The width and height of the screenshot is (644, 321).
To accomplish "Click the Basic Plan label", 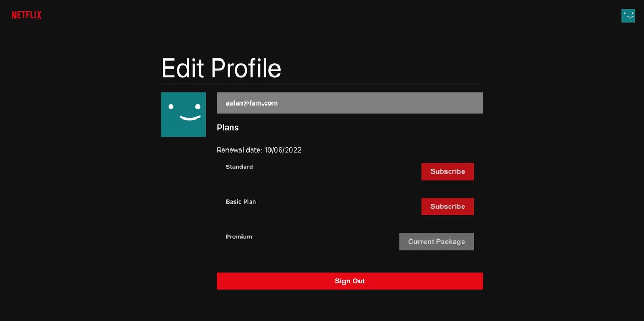I will pyautogui.click(x=241, y=202).
